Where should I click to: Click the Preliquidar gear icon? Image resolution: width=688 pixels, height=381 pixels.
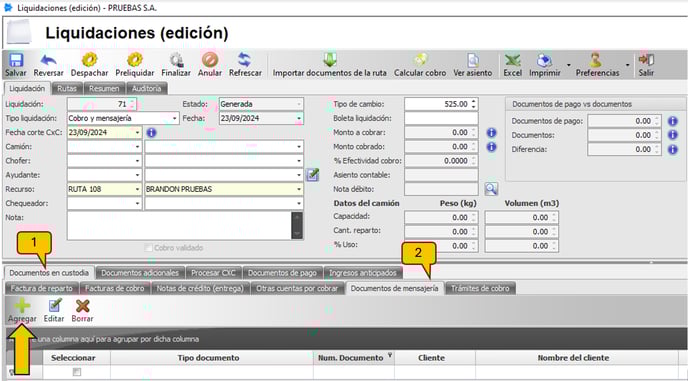click(x=135, y=60)
